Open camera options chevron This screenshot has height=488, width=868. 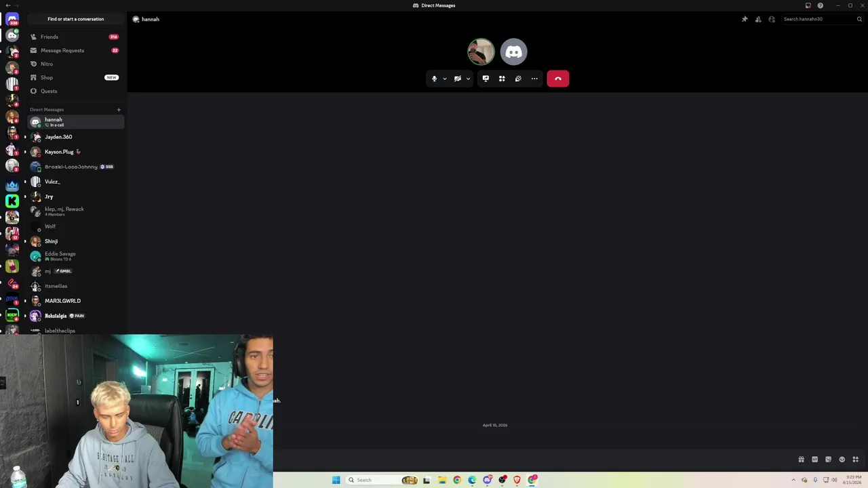(468, 79)
